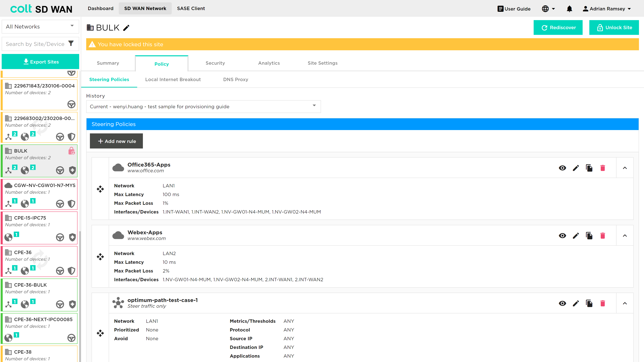Click Office365-Apps move handle
The width and height of the screenshot is (644, 362).
coord(100,189)
